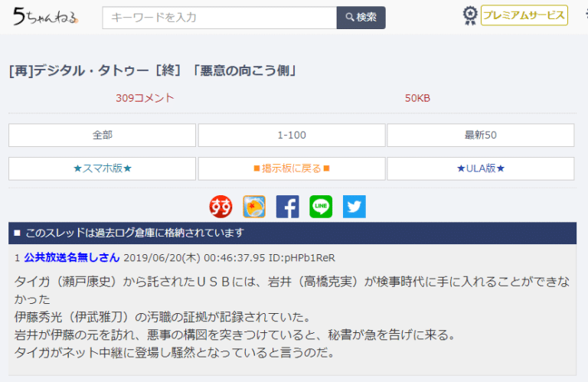Screen dimensions: 588x382
Task: Open the プレミアムサービス button
Action: (x=524, y=16)
